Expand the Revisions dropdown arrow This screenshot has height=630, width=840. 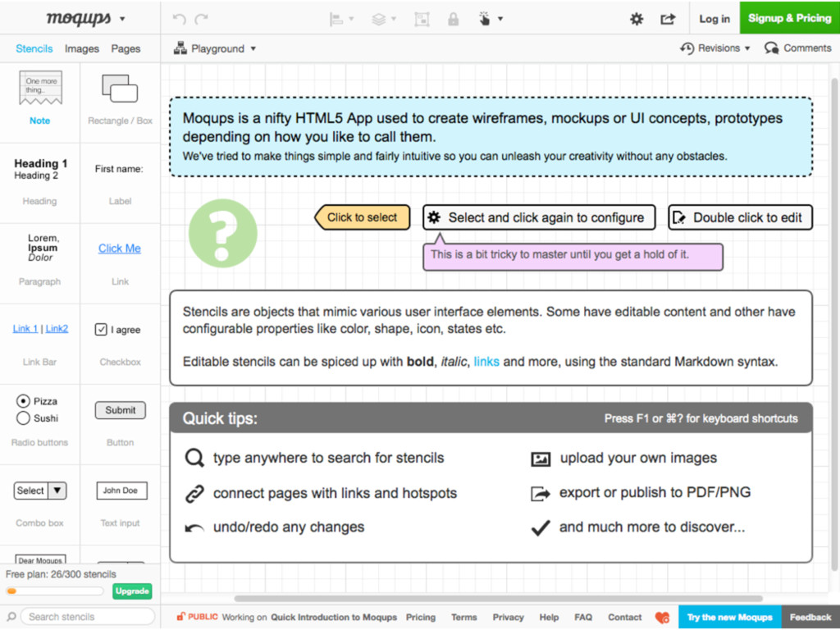click(x=747, y=48)
